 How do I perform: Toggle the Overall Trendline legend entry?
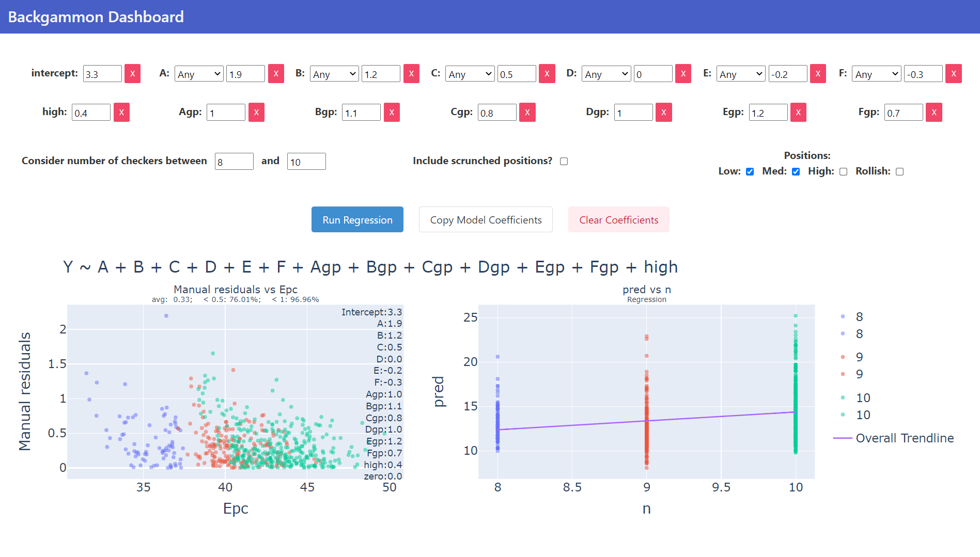(x=894, y=438)
